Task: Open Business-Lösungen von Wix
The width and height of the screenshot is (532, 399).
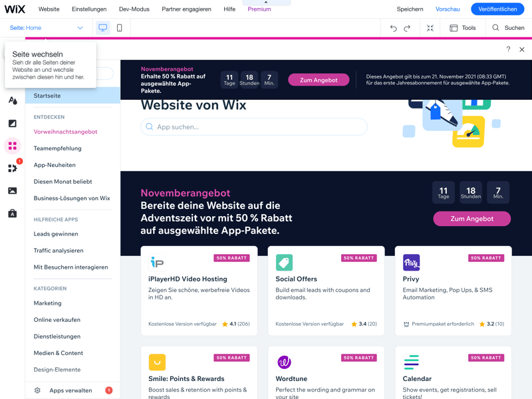Action: point(72,198)
